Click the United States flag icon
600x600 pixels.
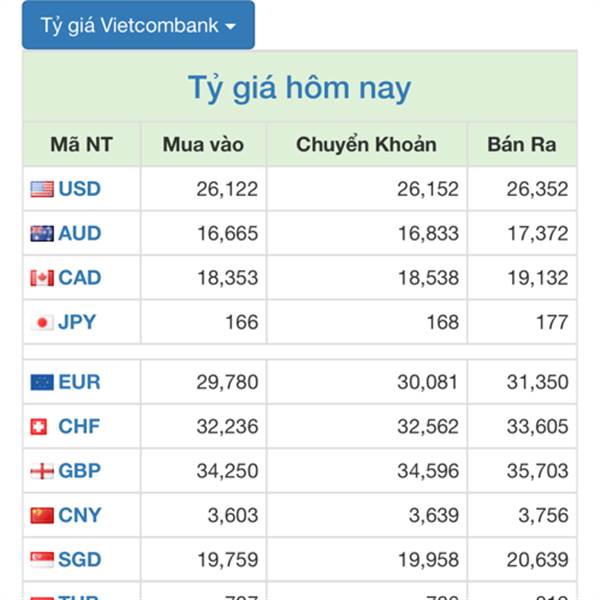point(42,189)
